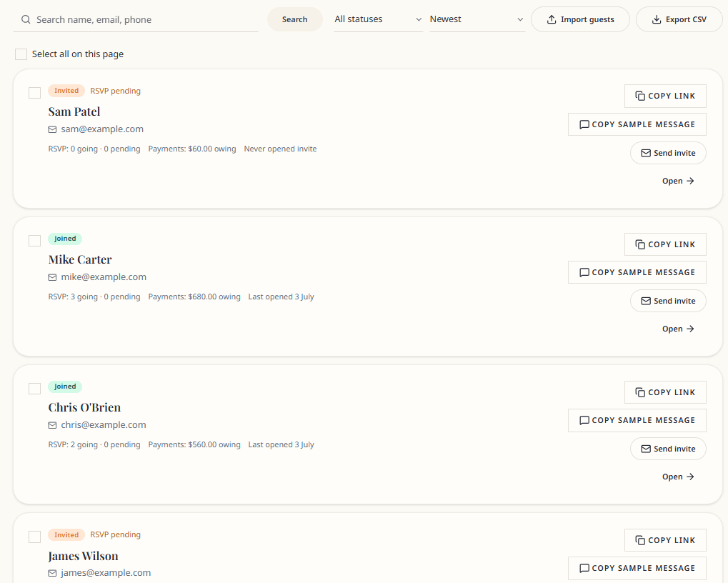Screen dimensions: 728x583
Task: Click 'RSVP: 0 going · 0 pending' text
Action: click(94, 149)
